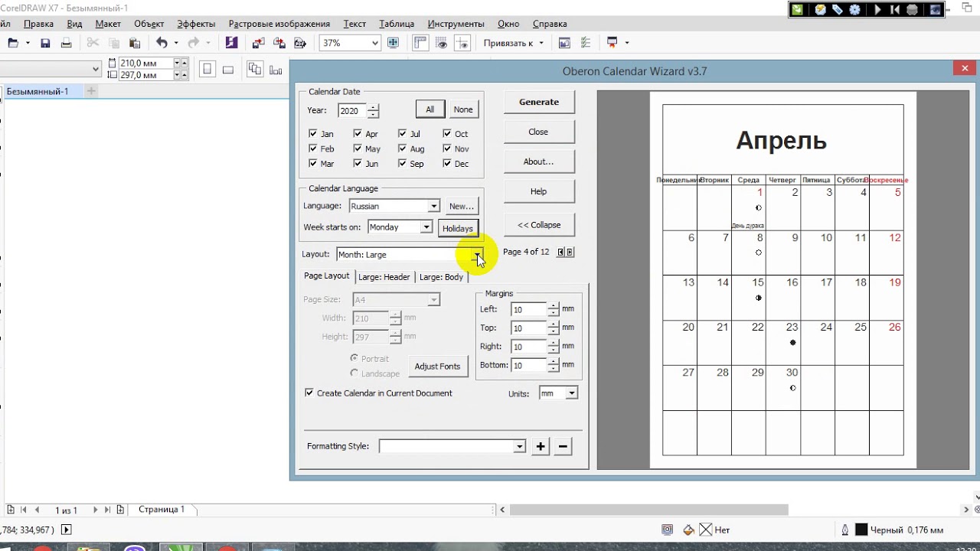This screenshot has height=551, width=980.
Task: Click the Undo arrow icon
Action: coord(162,43)
